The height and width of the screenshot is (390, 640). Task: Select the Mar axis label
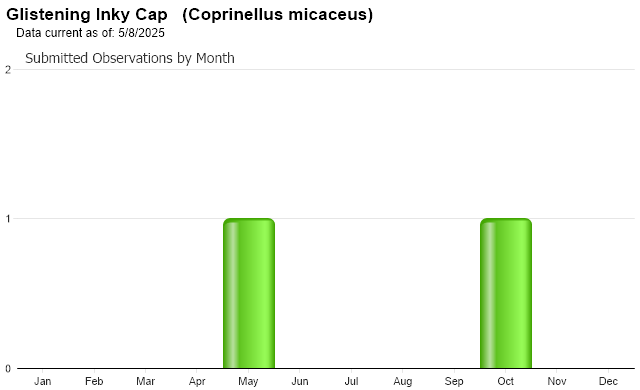[x=145, y=381]
